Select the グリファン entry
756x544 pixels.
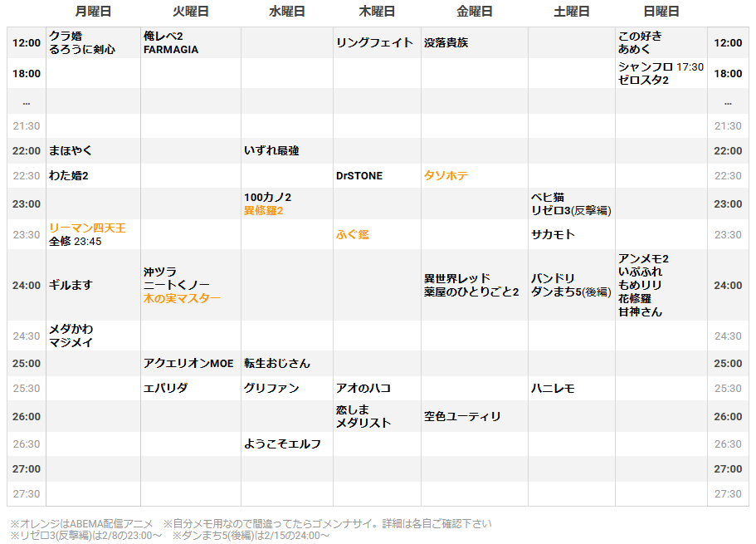coord(271,388)
